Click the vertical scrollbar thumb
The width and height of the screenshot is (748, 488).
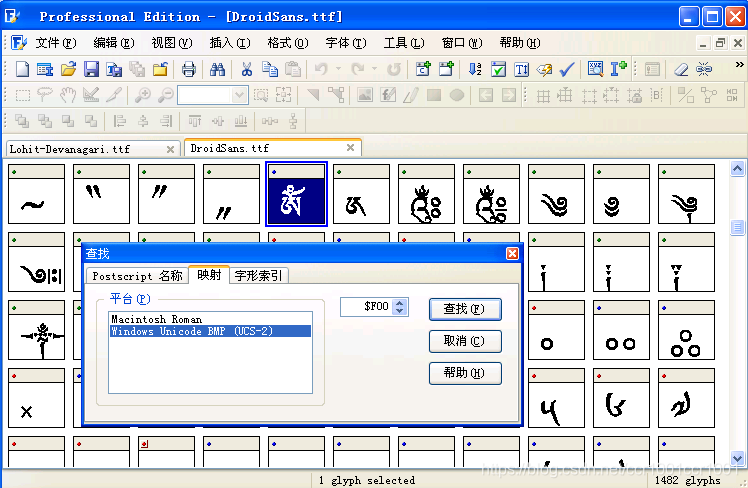click(738, 227)
